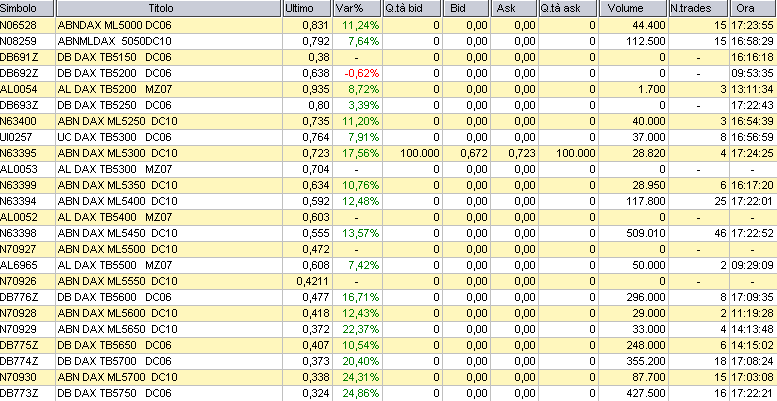Viewport: 777px width, 401px height.
Task: Select title DB DAX TB5750 DC06
Action: (x=114, y=394)
